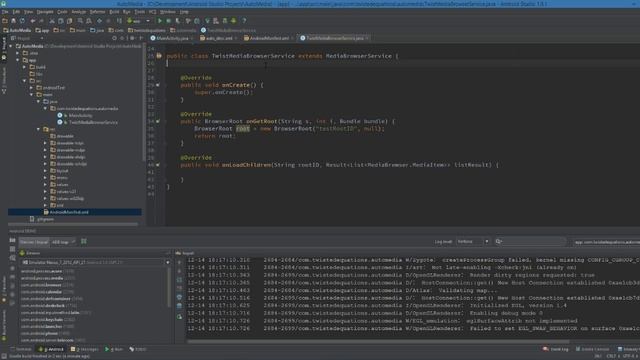
Task: Click the scroll-up icon beside logcat output
Action: [179, 262]
